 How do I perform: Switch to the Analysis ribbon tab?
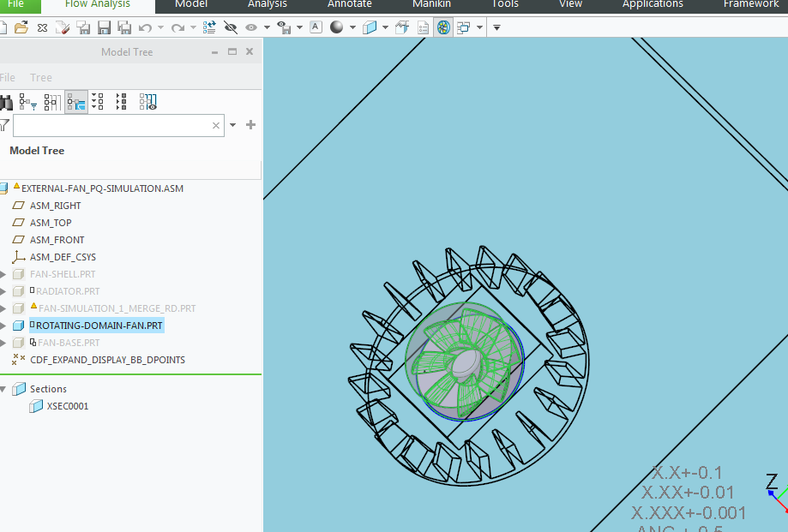(266, 5)
